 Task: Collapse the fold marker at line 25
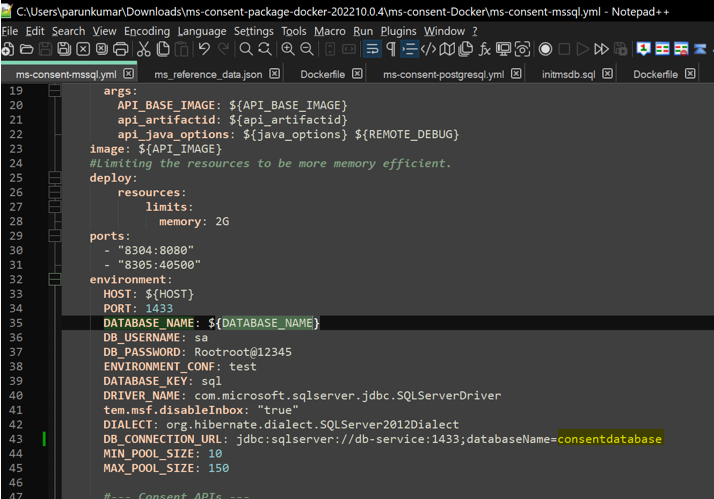(54, 178)
